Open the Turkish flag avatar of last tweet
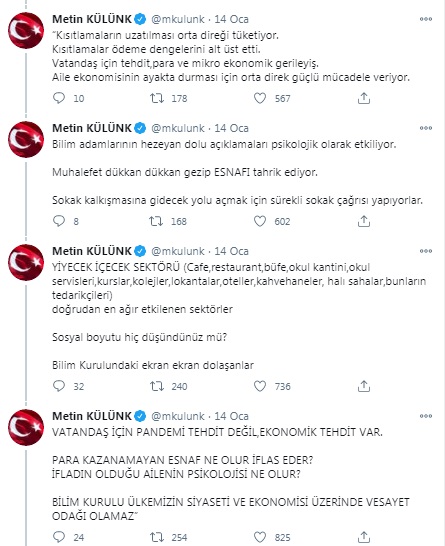 (26, 427)
